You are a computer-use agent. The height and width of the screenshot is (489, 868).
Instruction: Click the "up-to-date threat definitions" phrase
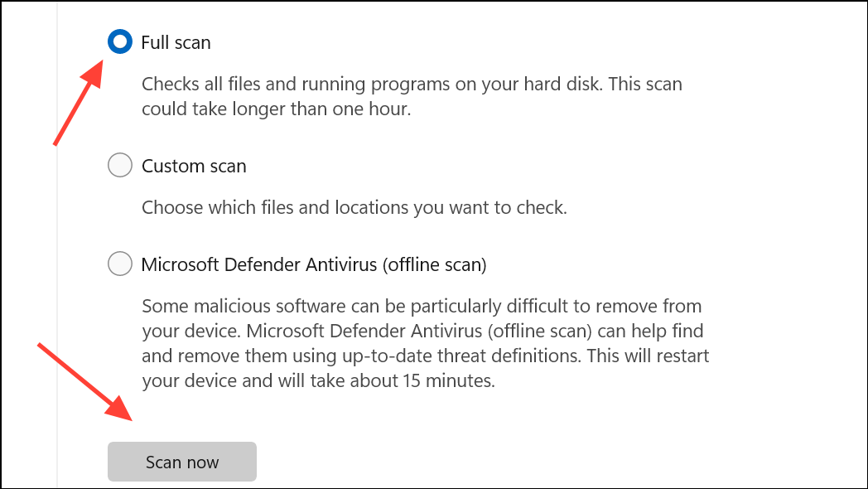pyautogui.click(x=461, y=356)
